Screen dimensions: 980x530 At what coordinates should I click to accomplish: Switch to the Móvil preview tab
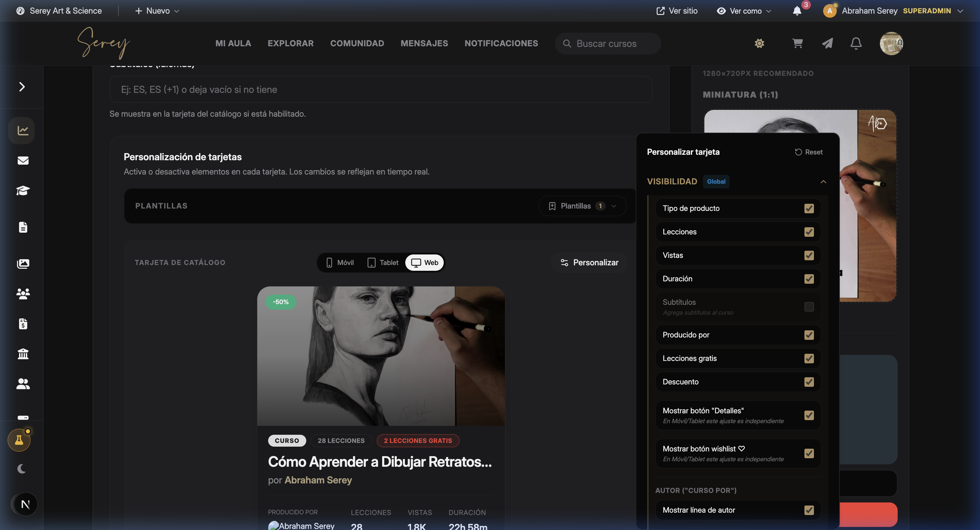[340, 263]
